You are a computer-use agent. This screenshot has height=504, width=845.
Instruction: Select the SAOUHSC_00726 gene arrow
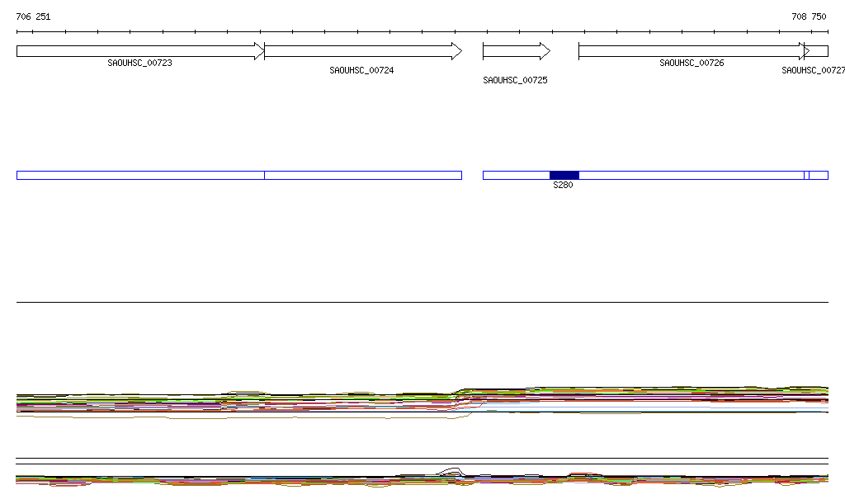tap(692, 51)
